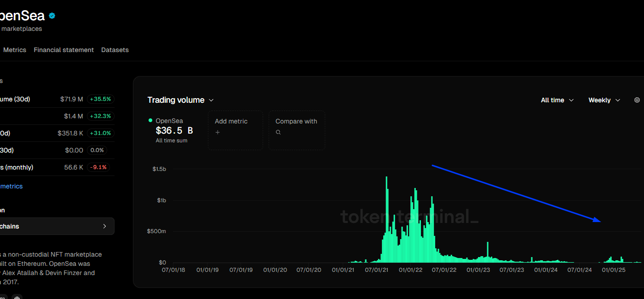Click the 01/01/24 x-axis date
This screenshot has height=299, width=644.
(546, 270)
